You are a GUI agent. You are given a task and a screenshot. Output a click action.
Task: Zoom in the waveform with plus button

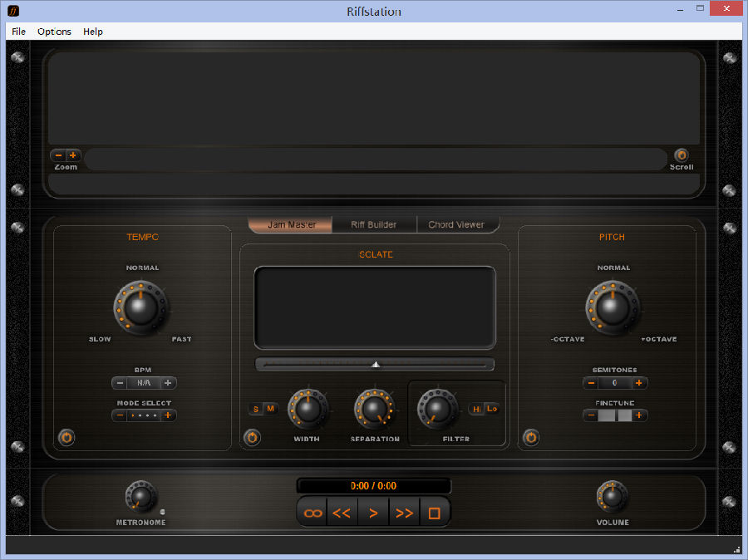[x=73, y=155]
